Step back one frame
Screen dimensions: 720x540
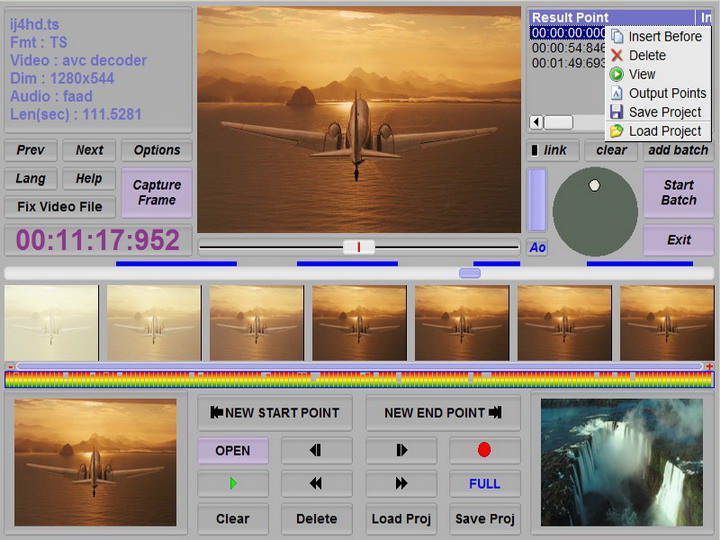point(316,450)
